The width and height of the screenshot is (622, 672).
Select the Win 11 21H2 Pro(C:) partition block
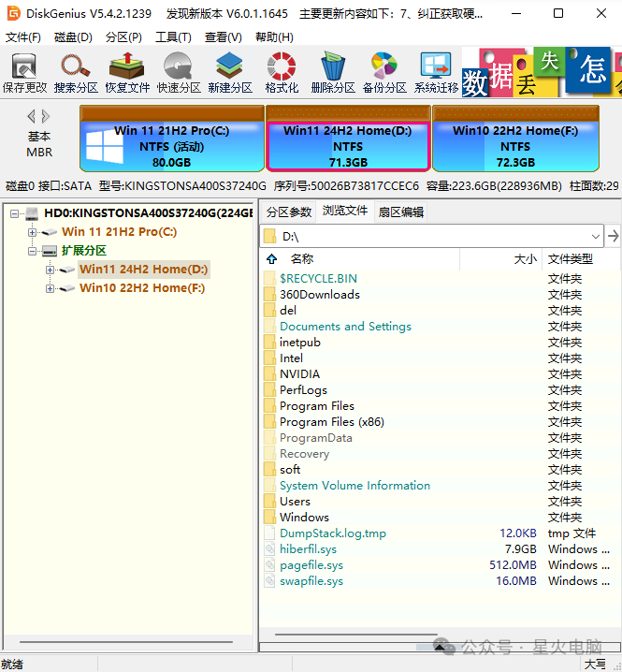click(x=172, y=139)
